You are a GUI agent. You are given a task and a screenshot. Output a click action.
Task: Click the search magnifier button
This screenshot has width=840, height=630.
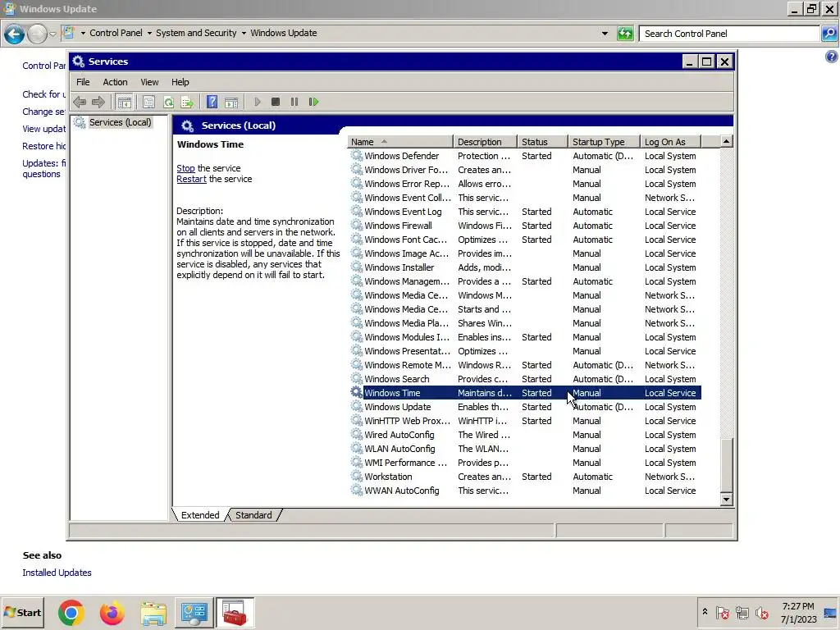pos(829,34)
